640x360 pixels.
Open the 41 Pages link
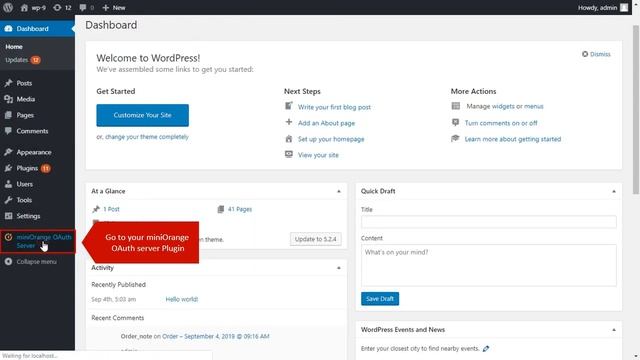click(240, 209)
